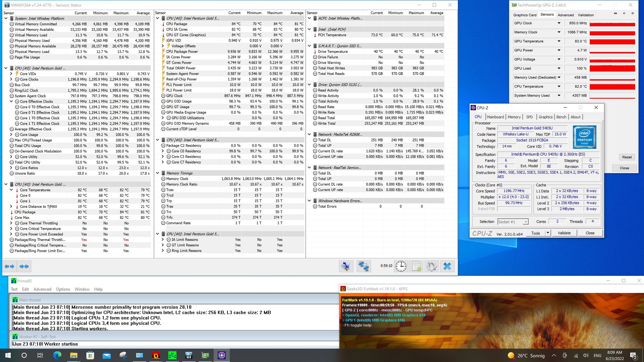The height and width of the screenshot is (362, 644).
Task: Expand Voltage Offsets row
Action: pos(163,46)
